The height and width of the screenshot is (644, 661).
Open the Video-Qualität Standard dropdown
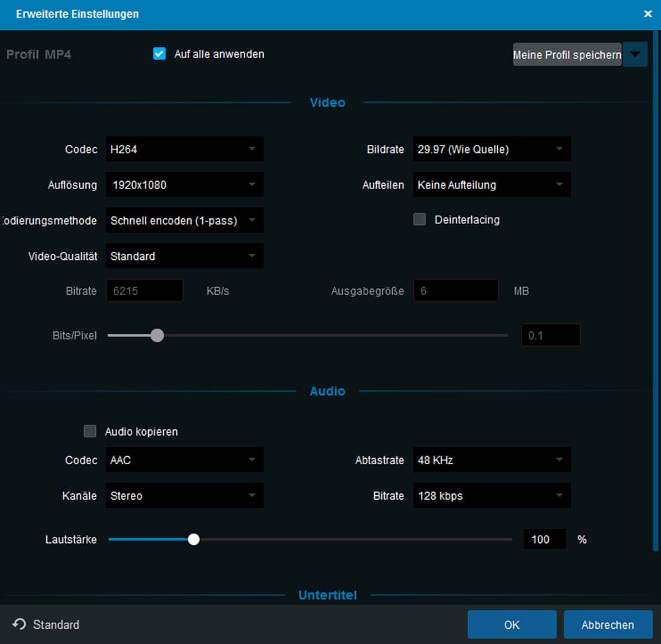(184, 257)
